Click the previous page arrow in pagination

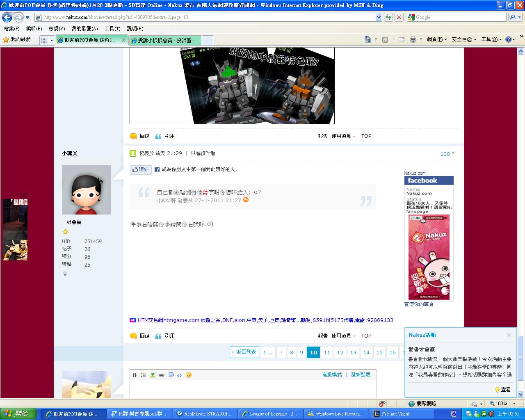click(x=281, y=353)
